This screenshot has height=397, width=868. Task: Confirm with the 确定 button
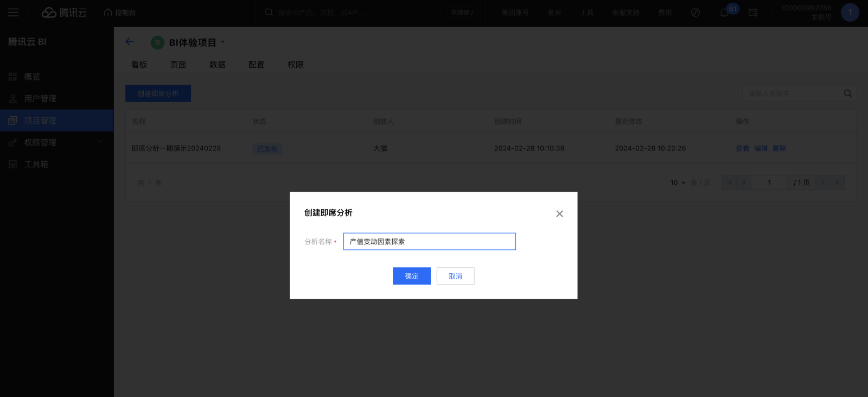pos(412,276)
